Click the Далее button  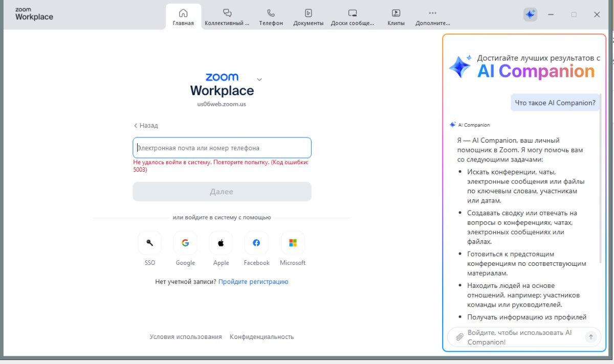pyautogui.click(x=222, y=192)
